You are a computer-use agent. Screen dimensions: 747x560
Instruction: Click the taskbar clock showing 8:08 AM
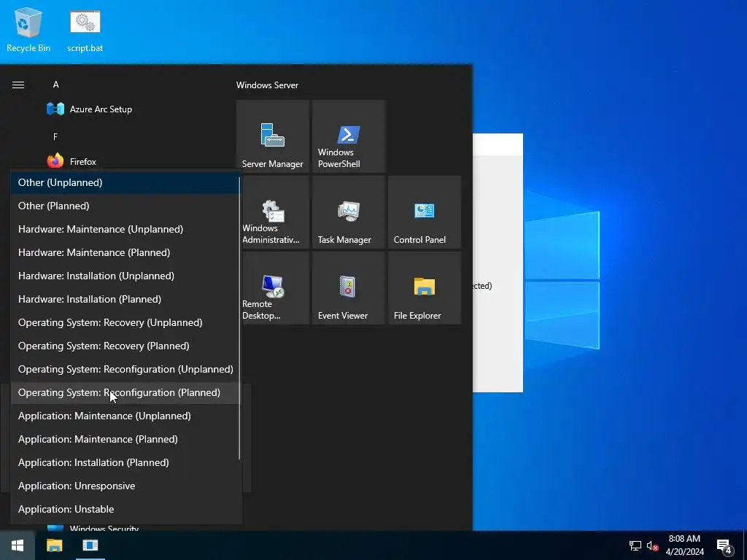(x=684, y=545)
